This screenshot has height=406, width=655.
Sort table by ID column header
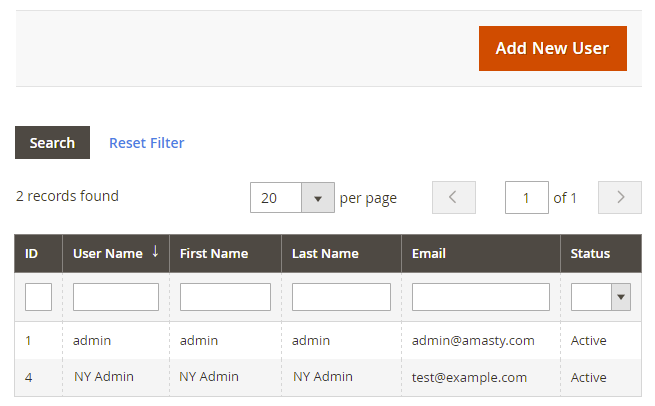pyautogui.click(x=32, y=254)
